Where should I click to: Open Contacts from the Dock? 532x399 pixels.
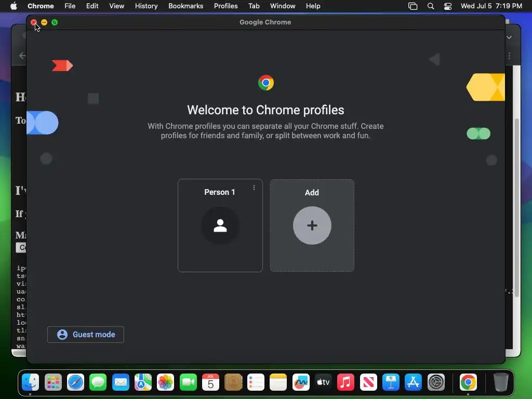[233, 382]
